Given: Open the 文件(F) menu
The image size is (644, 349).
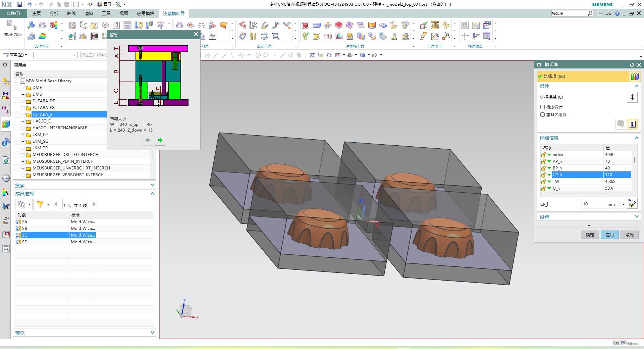Looking at the screenshot, I should pyautogui.click(x=13, y=13).
